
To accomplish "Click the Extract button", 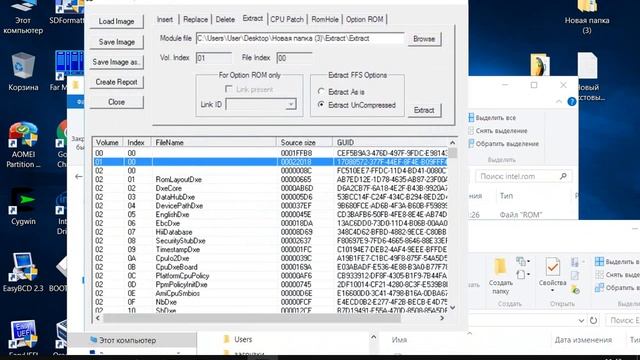I will coord(424,110).
